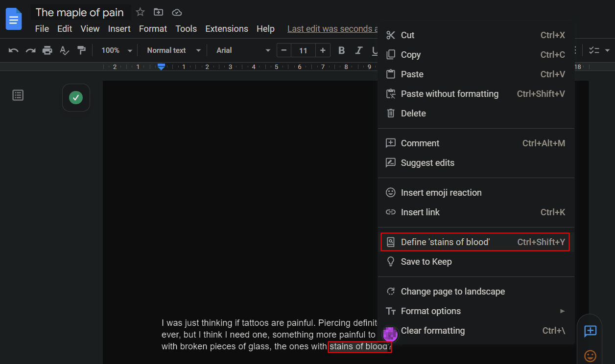Apply bold formatting

pos(342,50)
